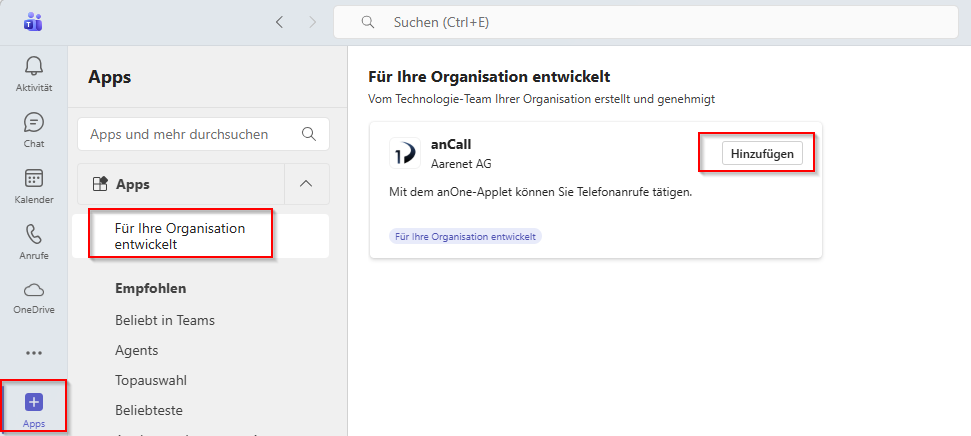
Task: Click the 'Für Ihre Organisation entwickelt' tag
Action: [465, 237]
